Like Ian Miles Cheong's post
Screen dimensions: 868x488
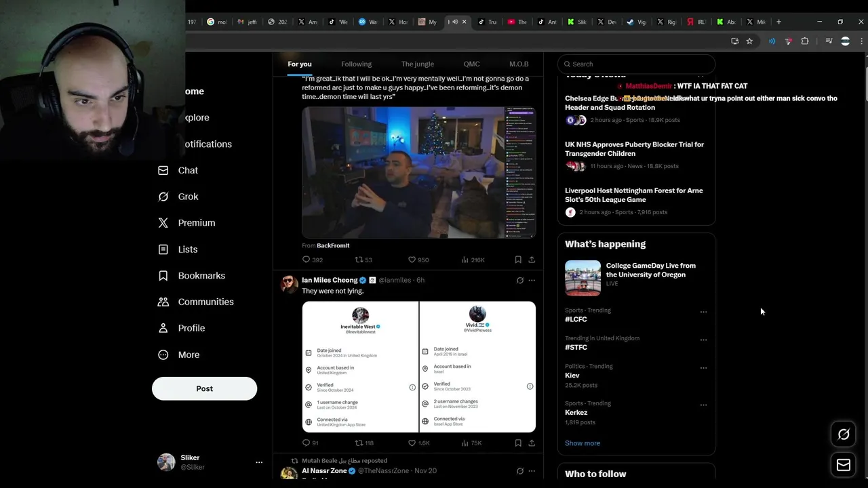click(418, 443)
